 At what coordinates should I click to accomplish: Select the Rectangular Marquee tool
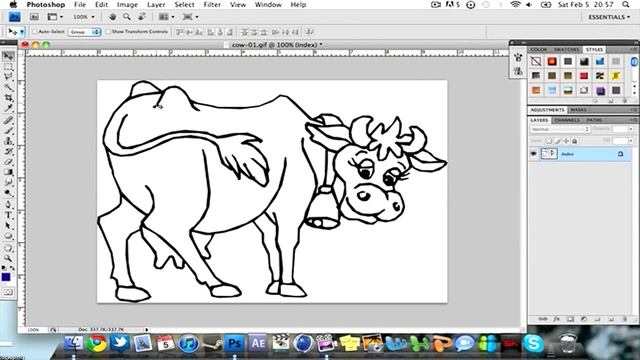[x=8, y=67]
